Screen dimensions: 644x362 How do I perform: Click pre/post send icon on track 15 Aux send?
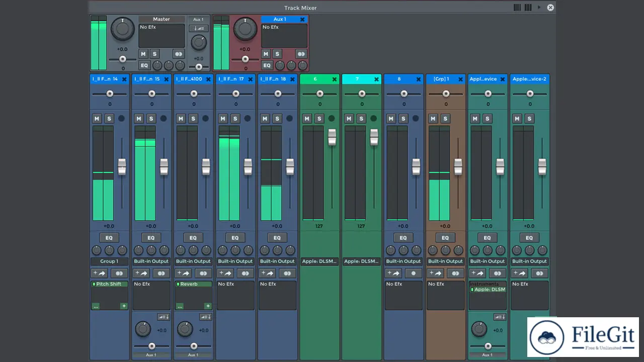pyautogui.click(x=163, y=317)
